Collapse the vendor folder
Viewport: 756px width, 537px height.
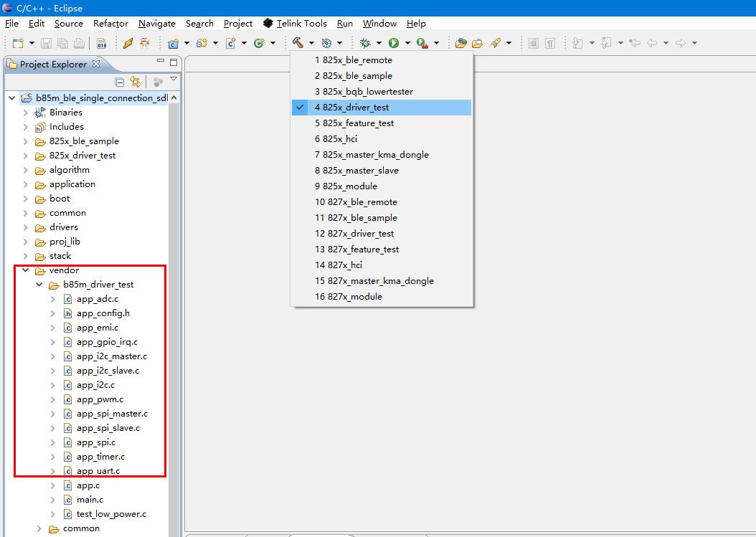coord(26,270)
